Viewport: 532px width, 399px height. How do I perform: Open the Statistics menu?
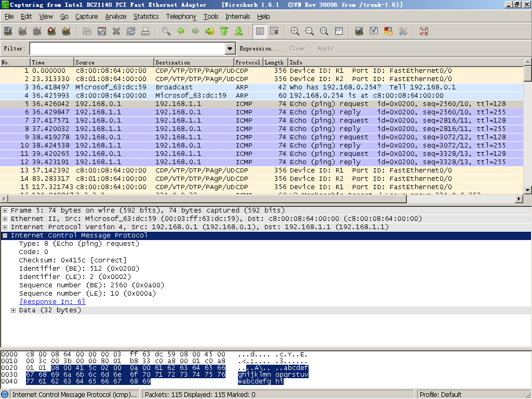(x=146, y=17)
